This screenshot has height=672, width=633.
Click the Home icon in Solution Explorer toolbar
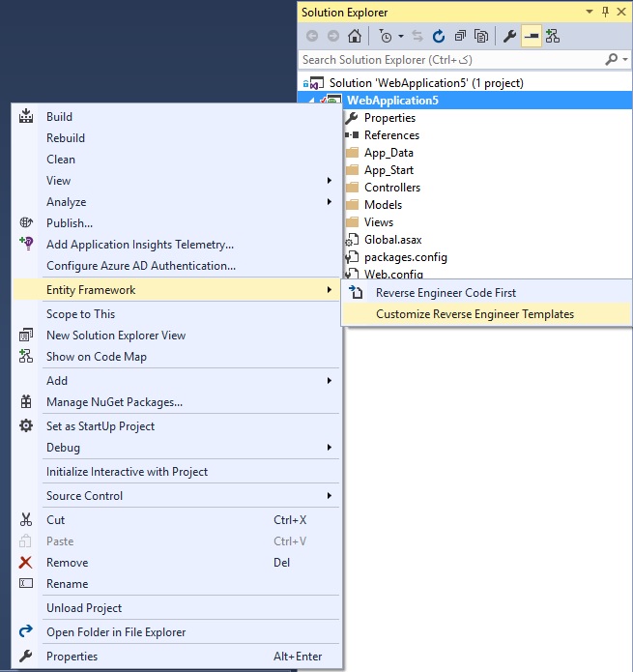354,37
